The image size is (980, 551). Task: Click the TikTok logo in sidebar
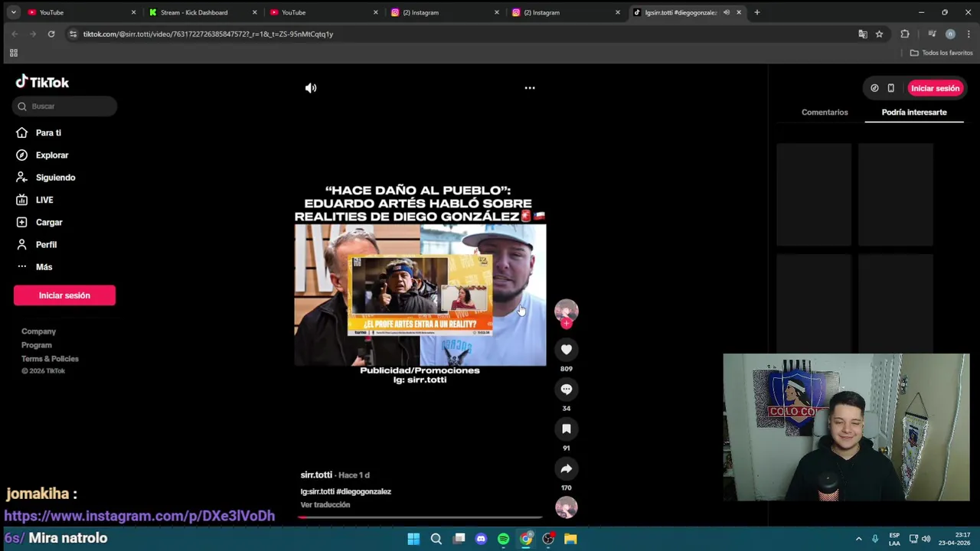(42, 82)
